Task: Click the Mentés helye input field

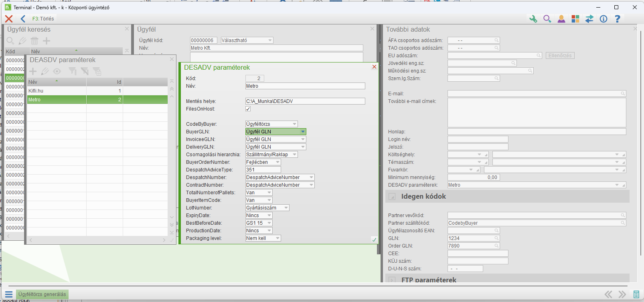Action: 305,101
